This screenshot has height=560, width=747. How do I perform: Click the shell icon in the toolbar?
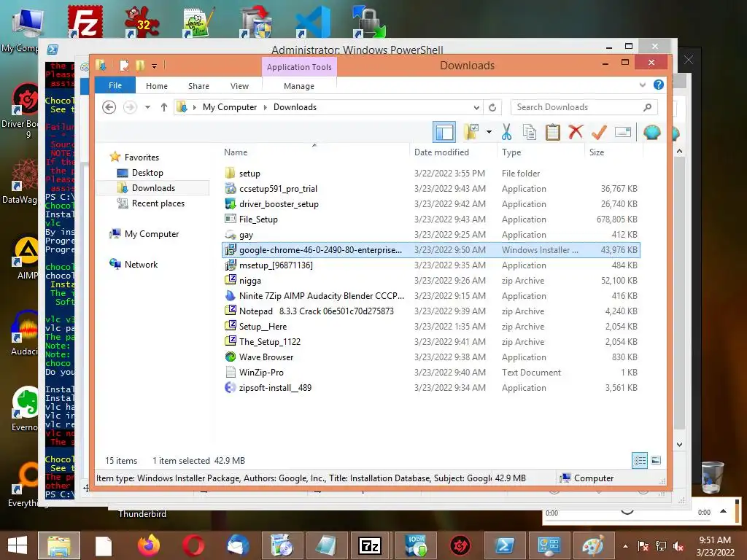coord(651,132)
